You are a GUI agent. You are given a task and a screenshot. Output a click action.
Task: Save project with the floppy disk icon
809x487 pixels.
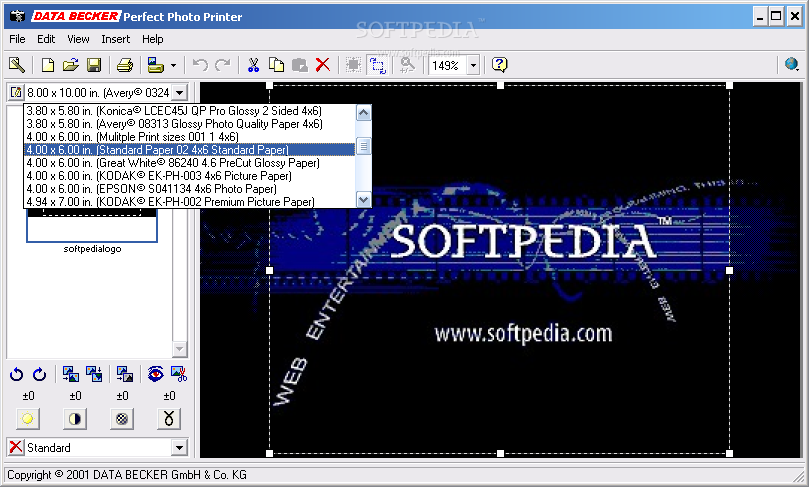[x=94, y=65]
